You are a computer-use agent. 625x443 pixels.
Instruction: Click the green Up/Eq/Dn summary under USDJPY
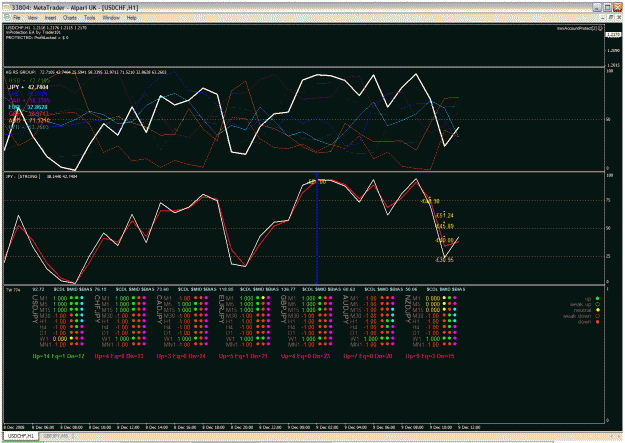(x=58, y=356)
